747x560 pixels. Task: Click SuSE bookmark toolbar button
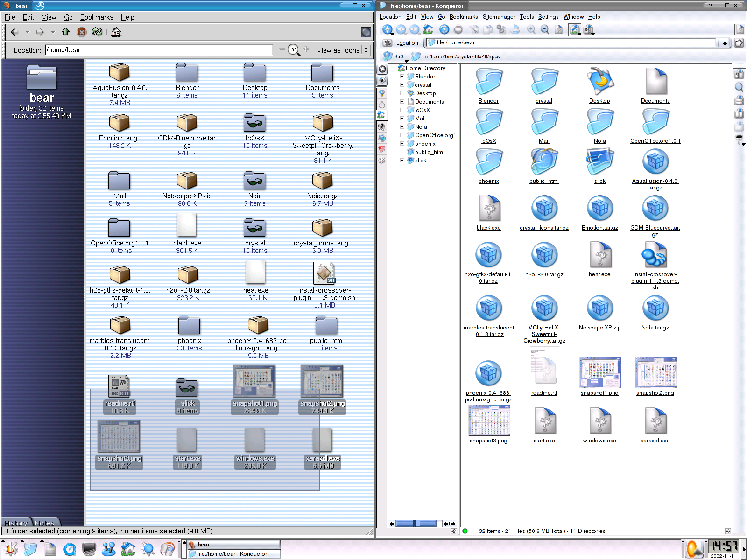395,56
